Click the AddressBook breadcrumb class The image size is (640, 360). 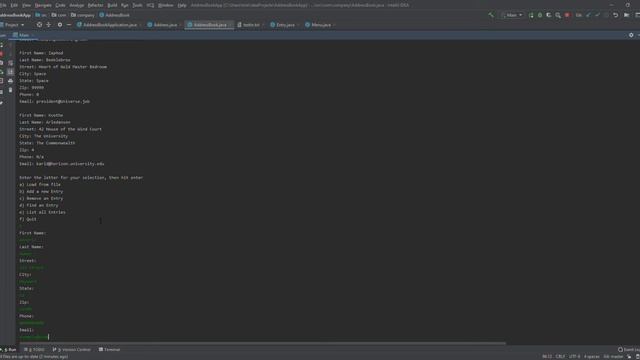(115, 15)
